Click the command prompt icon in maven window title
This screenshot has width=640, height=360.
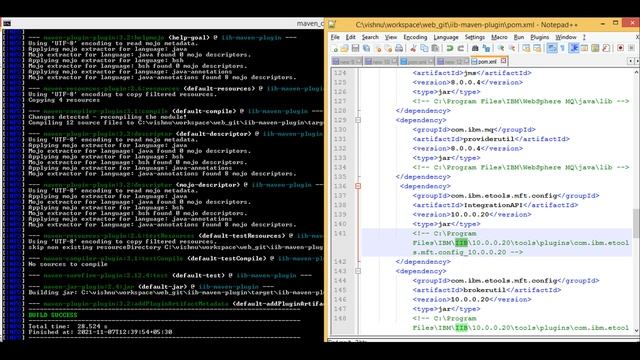click(x=7, y=24)
